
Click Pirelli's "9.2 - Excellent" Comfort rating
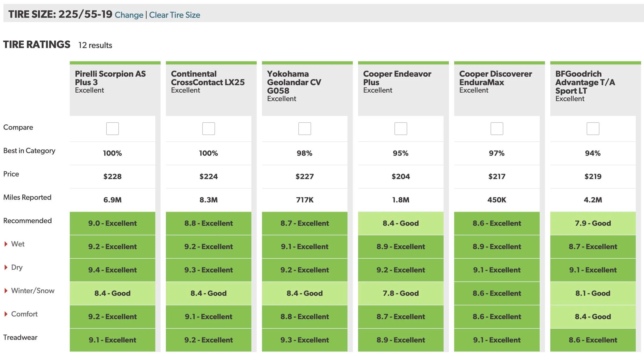(113, 316)
